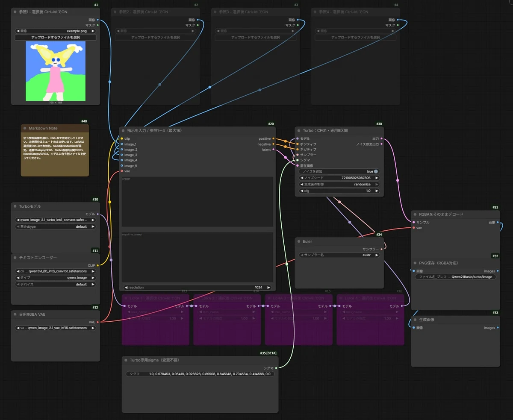Click the ファイル名 prefix field on PNG保存
The image size is (513, 420).
pyautogui.click(x=455, y=277)
